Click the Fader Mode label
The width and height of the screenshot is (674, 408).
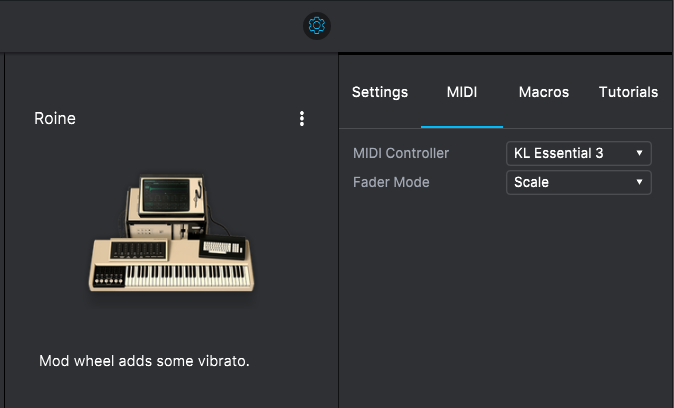pyautogui.click(x=391, y=182)
